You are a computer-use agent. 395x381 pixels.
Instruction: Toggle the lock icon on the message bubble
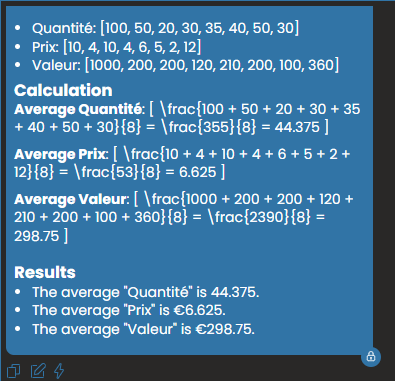(x=371, y=356)
